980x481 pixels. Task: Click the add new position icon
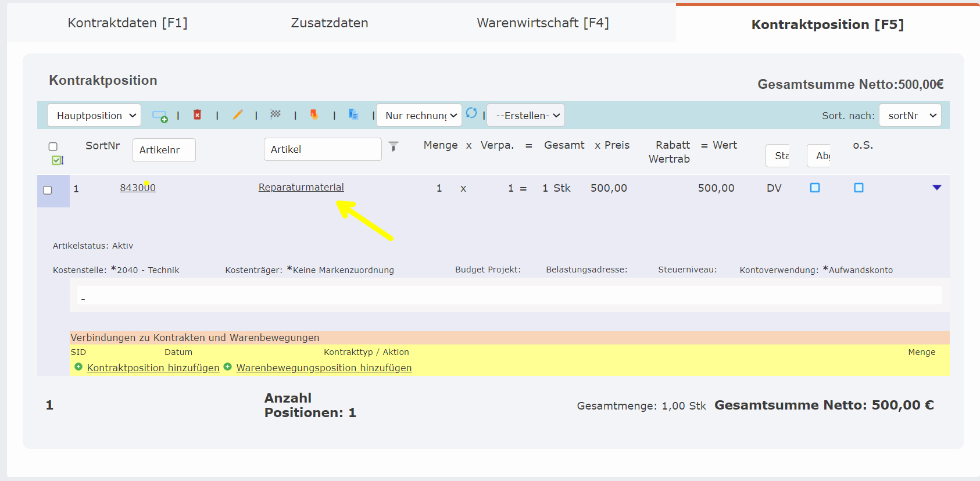pos(159,116)
